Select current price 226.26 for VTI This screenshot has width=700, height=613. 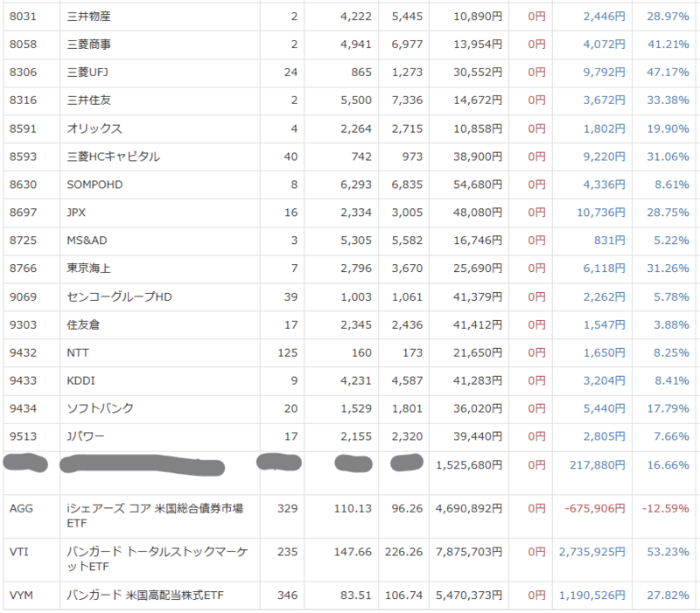coord(403,552)
